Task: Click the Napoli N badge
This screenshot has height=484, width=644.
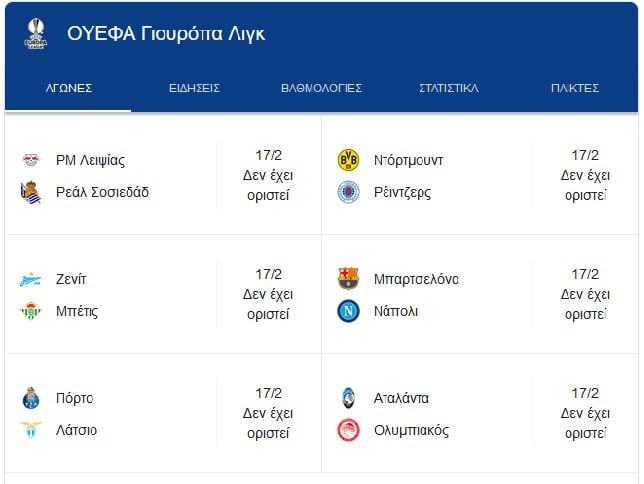Action: [x=348, y=311]
